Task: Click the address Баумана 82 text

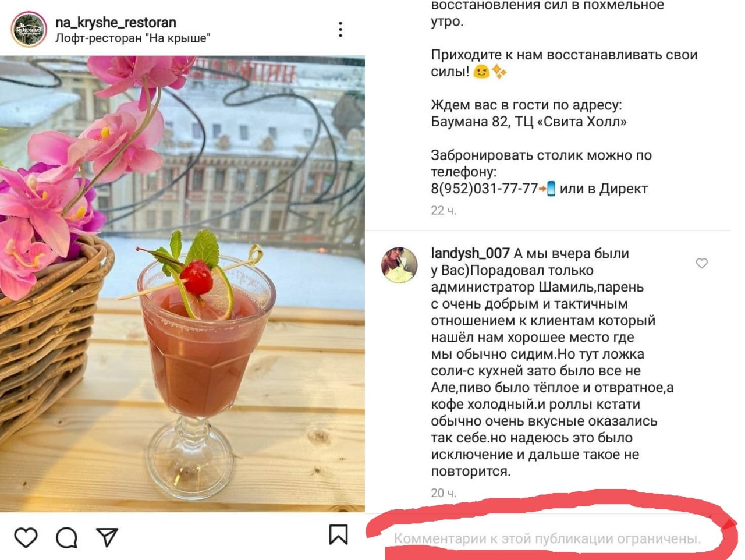Action: (x=468, y=122)
